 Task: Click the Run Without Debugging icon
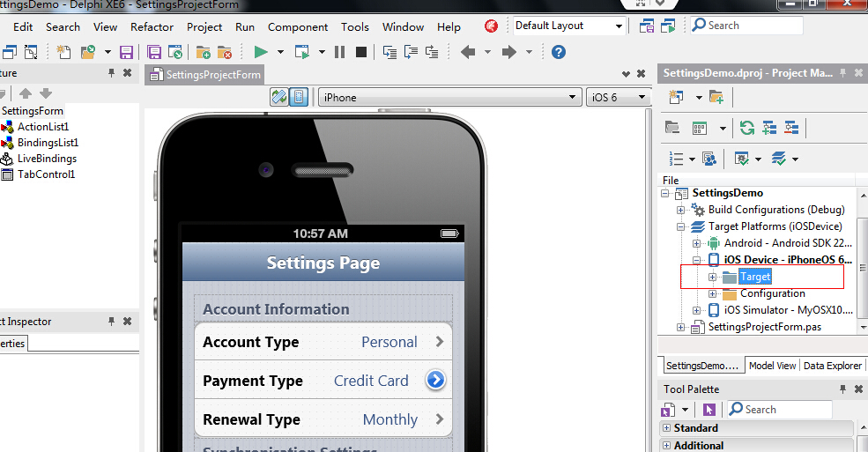coord(302,52)
